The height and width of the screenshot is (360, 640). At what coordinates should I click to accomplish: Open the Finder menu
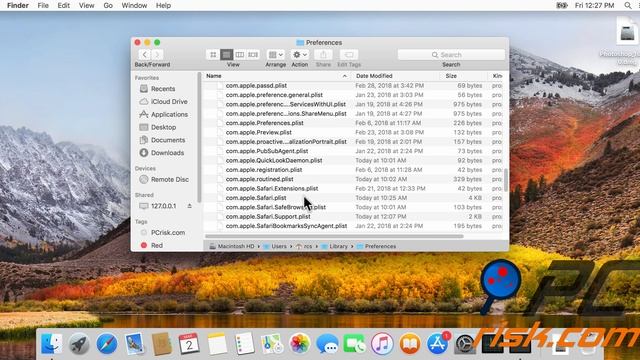(x=18, y=5)
